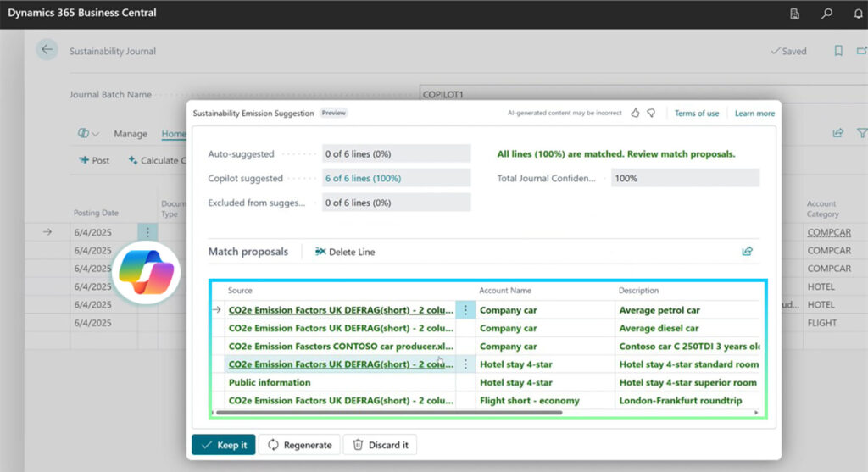Switch to the Home tab

click(x=174, y=134)
